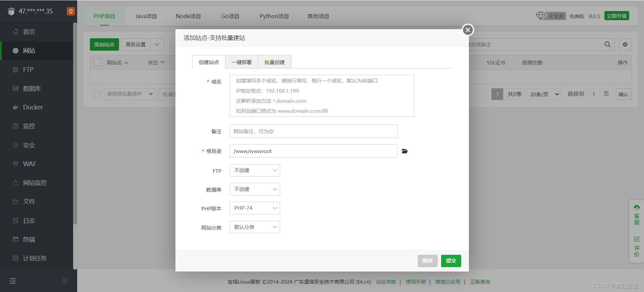Open the 首页 home sidebar item
Screen dimensions: 644x292
click(36, 32)
